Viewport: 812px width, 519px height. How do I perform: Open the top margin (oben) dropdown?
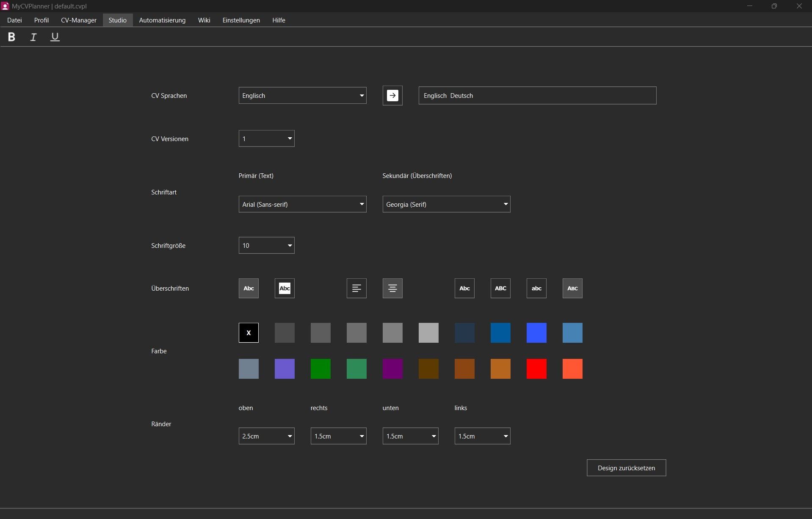[x=266, y=436]
